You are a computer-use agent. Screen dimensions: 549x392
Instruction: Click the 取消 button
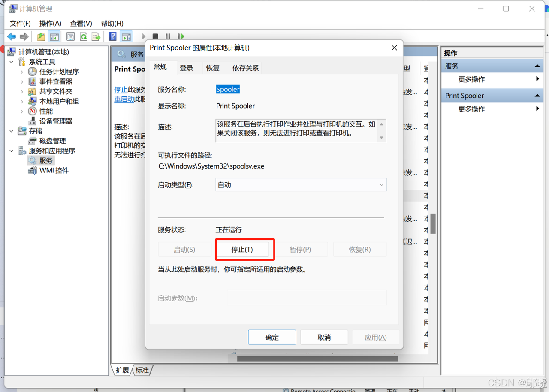tap(324, 337)
